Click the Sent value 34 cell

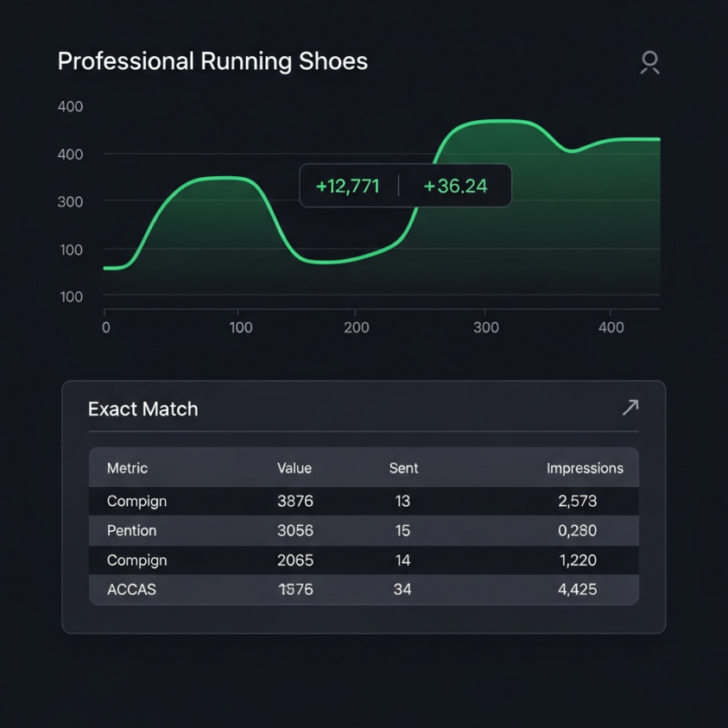pos(402,589)
